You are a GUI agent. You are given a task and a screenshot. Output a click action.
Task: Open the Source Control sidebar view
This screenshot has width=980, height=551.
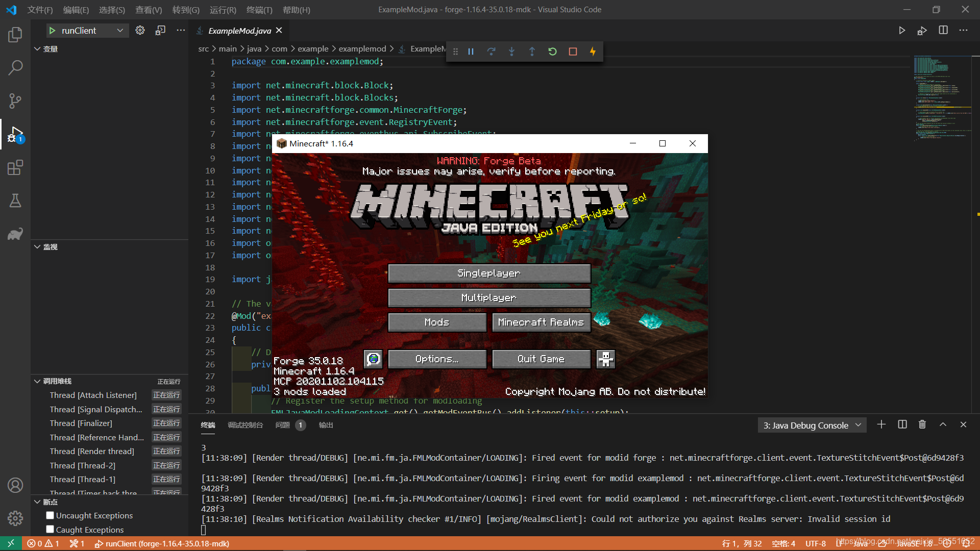(x=15, y=101)
